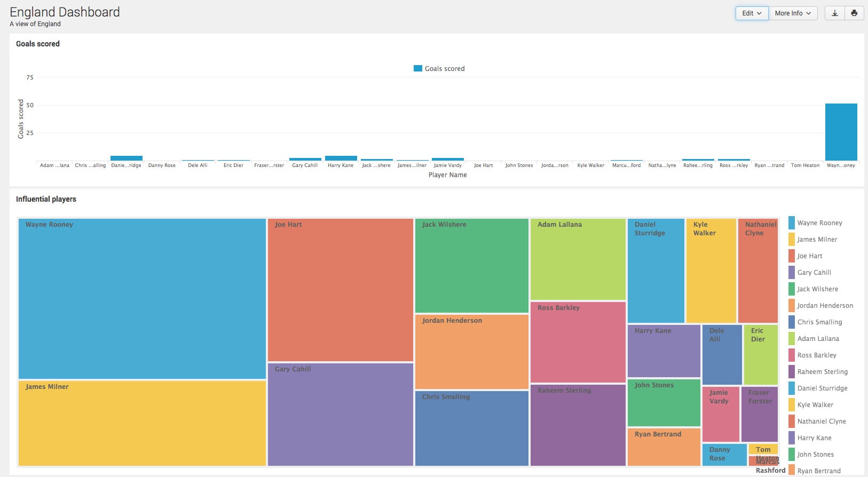Download the dashboard via the download icon
This screenshot has height=477, width=868.
(835, 13)
